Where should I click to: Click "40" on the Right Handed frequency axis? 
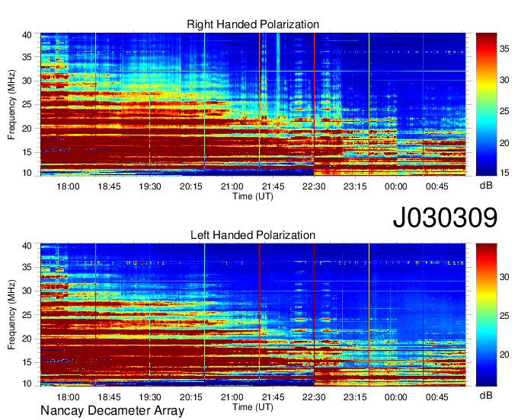tap(27, 35)
